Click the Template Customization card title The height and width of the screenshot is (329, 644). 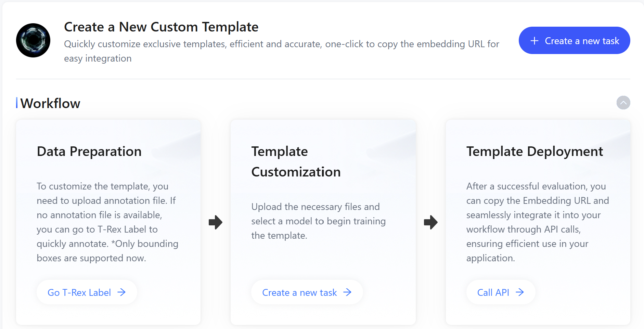tap(296, 161)
